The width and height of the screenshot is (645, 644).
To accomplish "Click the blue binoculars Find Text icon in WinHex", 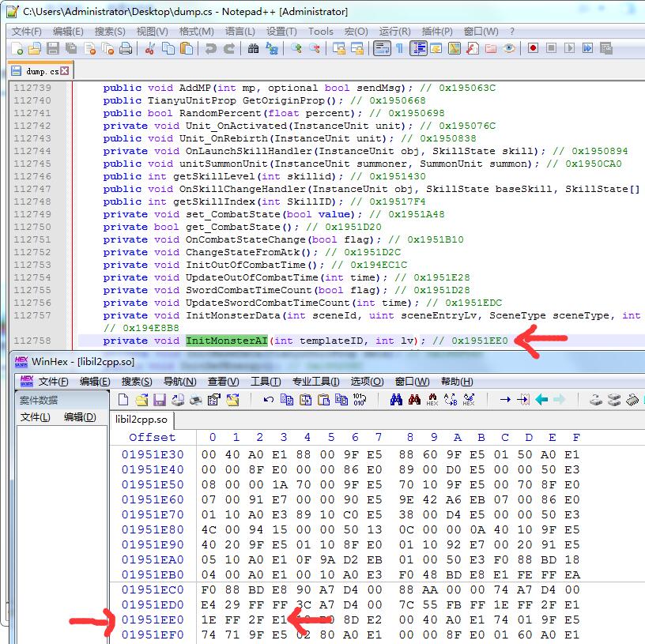I will [396, 400].
